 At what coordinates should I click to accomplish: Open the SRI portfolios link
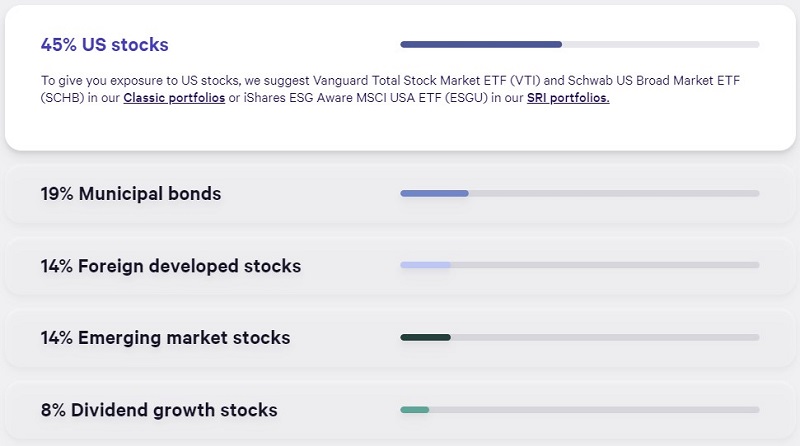(568, 99)
